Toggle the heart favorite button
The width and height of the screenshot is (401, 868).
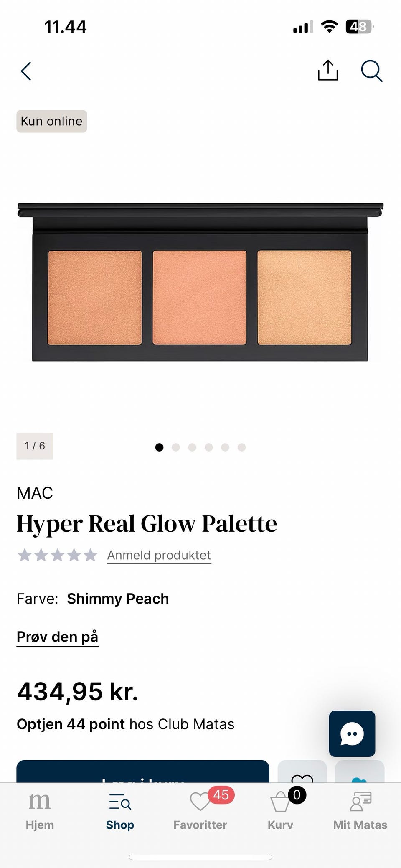point(302,772)
